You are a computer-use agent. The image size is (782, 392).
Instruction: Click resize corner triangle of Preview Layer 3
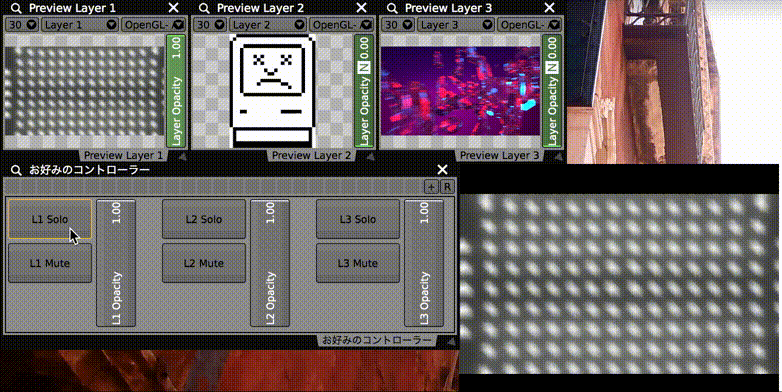click(558, 157)
